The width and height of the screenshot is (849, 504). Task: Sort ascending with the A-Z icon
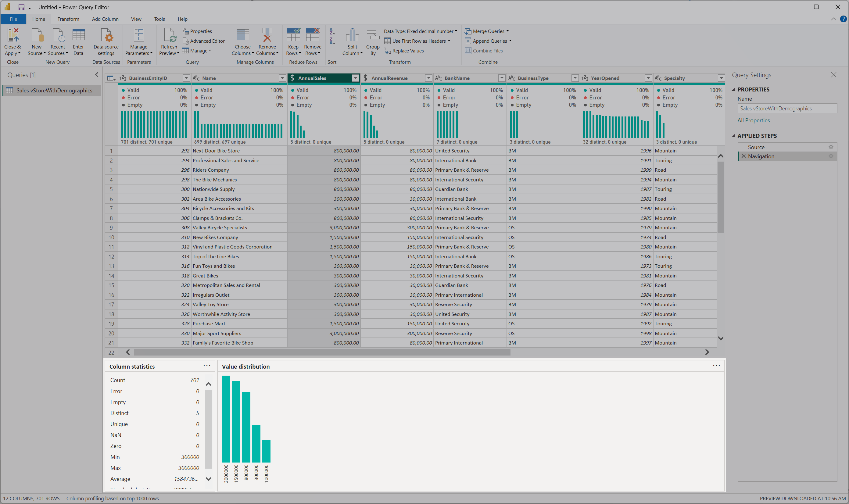pos(332,31)
